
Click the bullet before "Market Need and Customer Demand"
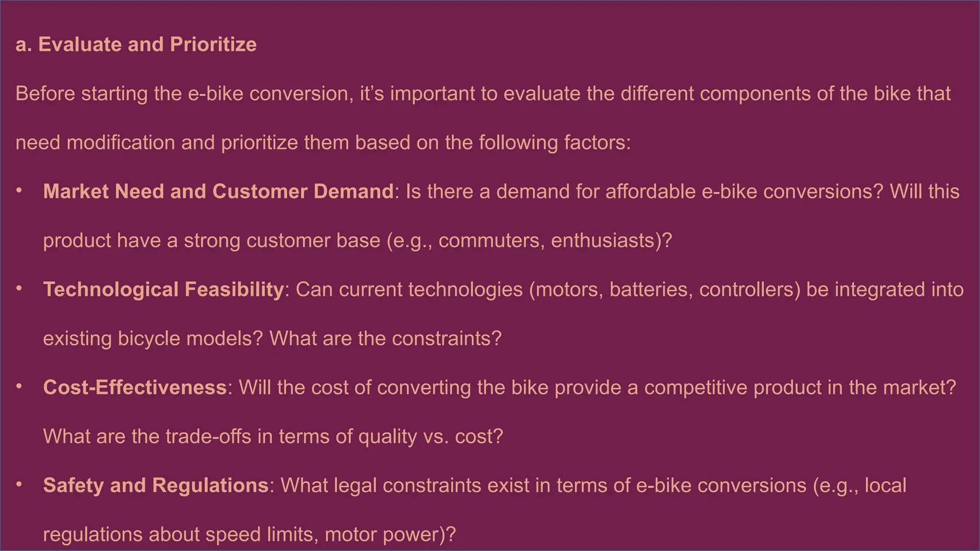[19, 191]
